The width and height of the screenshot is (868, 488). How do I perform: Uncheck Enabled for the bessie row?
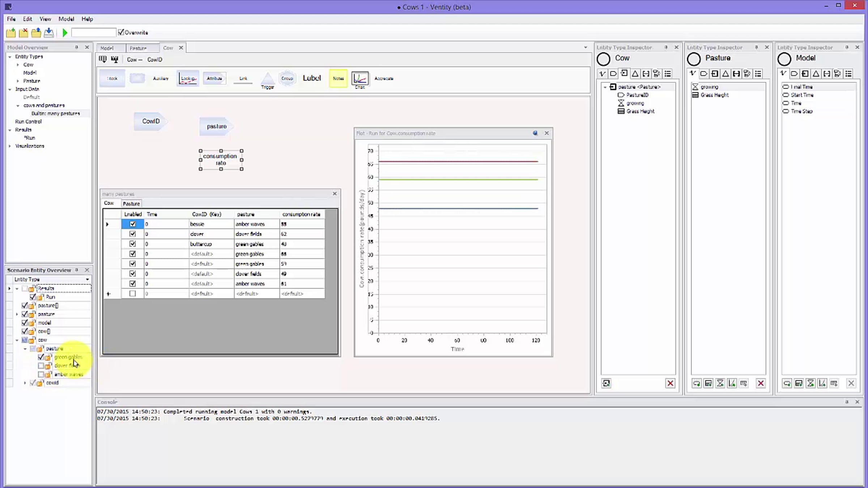click(x=133, y=224)
